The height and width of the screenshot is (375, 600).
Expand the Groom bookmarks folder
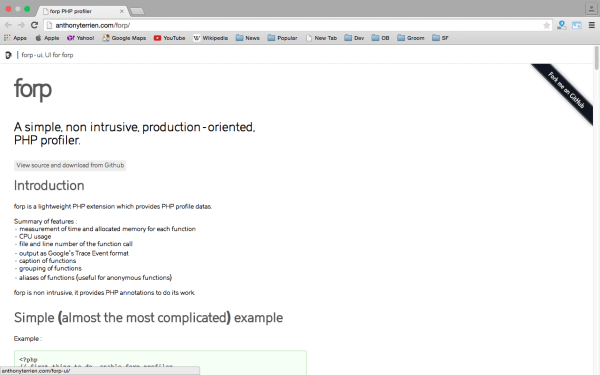tap(411, 38)
